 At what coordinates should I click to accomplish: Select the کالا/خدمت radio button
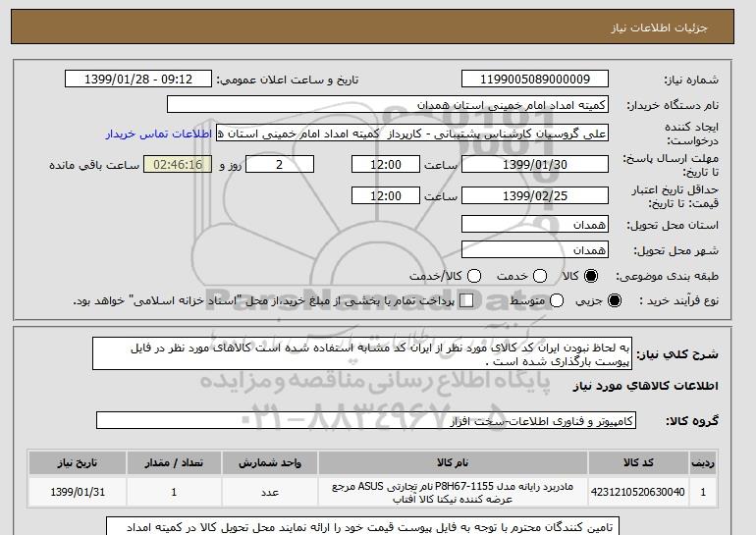[x=474, y=276]
